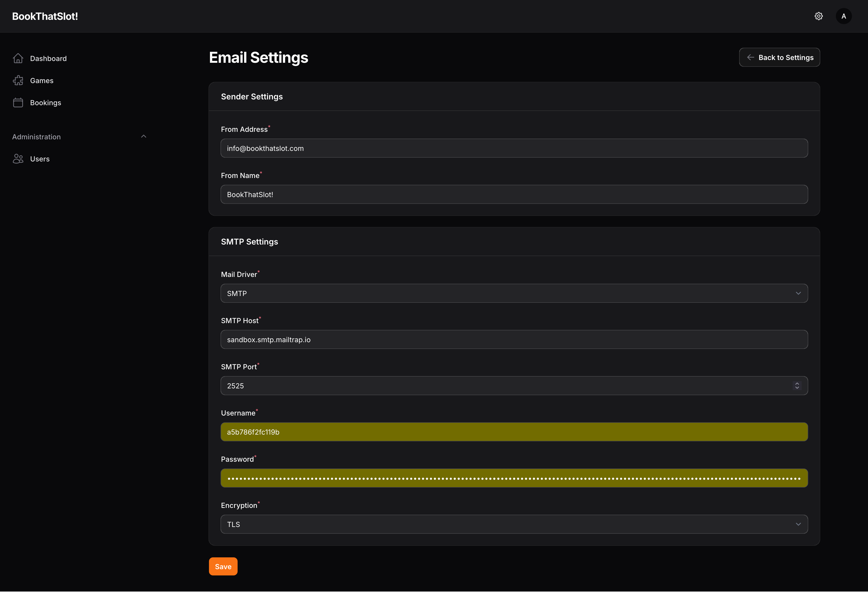Open the user avatar menu
868x592 pixels.
(843, 16)
